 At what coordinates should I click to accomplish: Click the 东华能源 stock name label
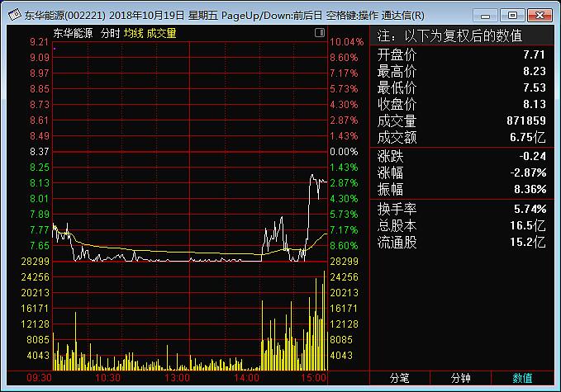(x=73, y=33)
